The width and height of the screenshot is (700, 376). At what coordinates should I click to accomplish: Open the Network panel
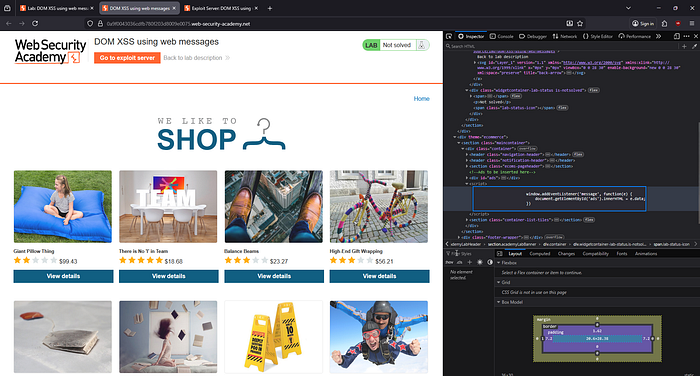point(565,36)
